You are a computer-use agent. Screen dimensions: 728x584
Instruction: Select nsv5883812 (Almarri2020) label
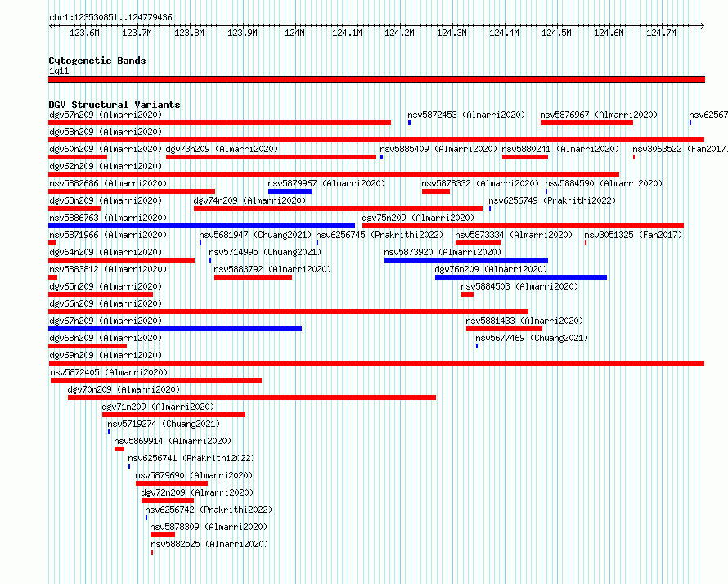click(x=108, y=269)
